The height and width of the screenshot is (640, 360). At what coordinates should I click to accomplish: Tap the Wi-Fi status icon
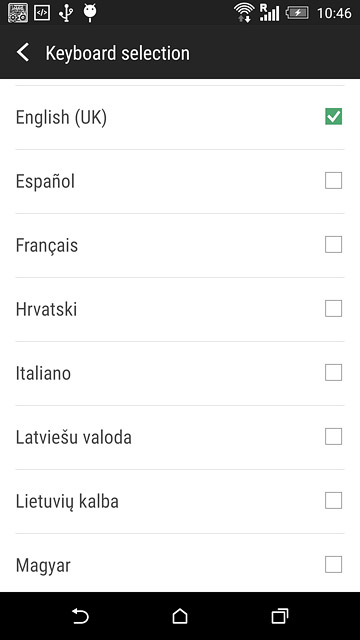[244, 13]
